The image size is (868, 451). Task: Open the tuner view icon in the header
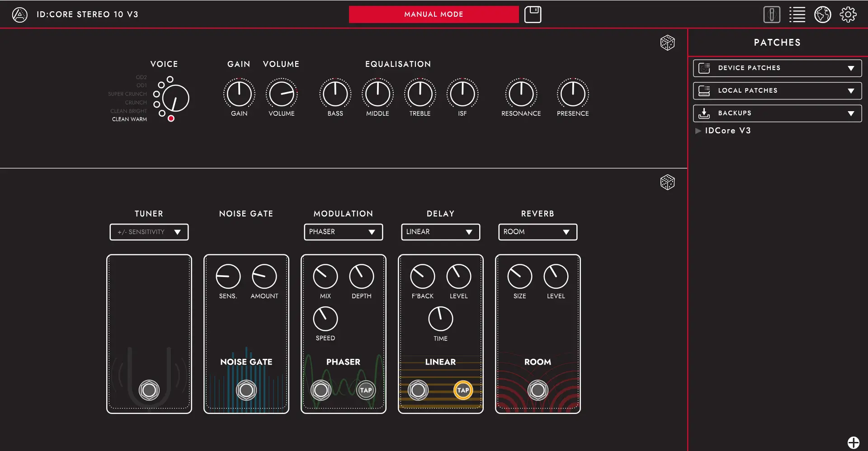[772, 14]
